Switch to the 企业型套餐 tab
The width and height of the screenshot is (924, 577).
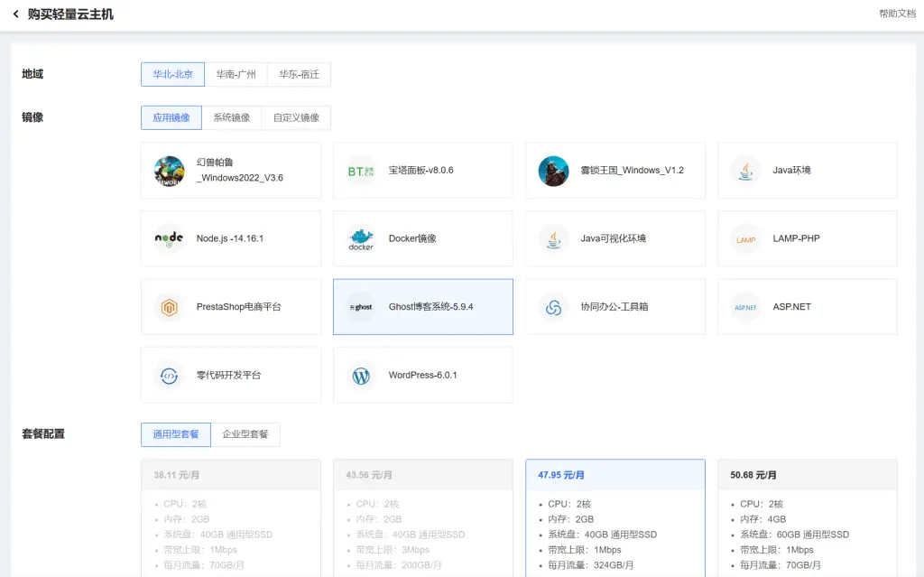(x=245, y=434)
